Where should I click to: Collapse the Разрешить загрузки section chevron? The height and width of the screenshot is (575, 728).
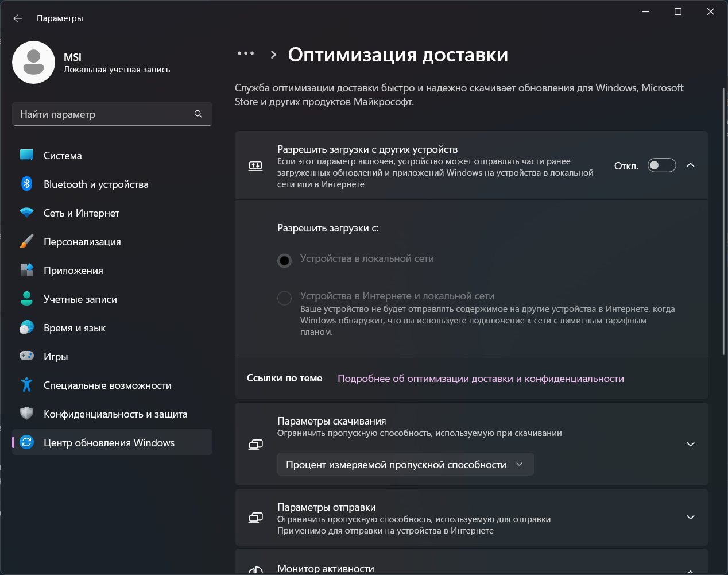click(x=691, y=165)
